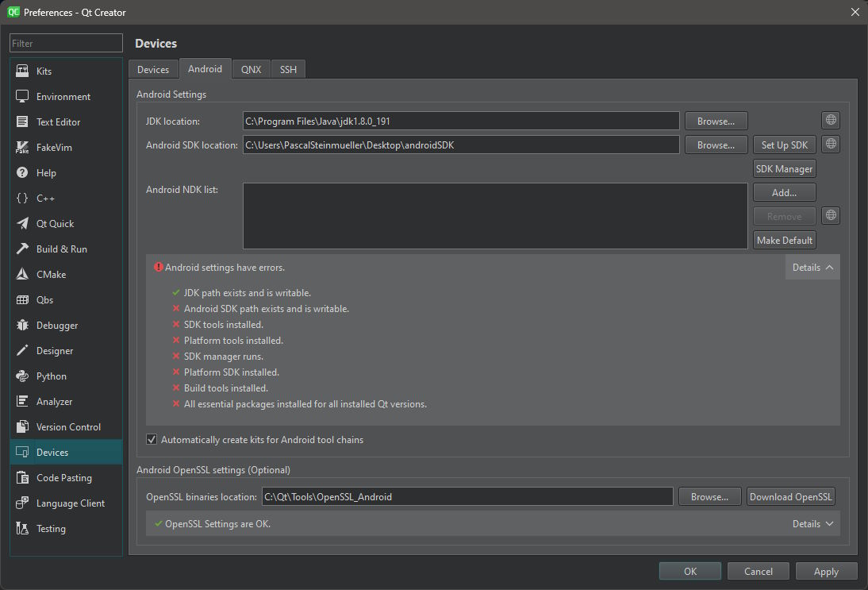The height and width of the screenshot is (590, 868).
Task: Uncheck Automatically create kits for Android tool chains
Action: pyautogui.click(x=151, y=439)
